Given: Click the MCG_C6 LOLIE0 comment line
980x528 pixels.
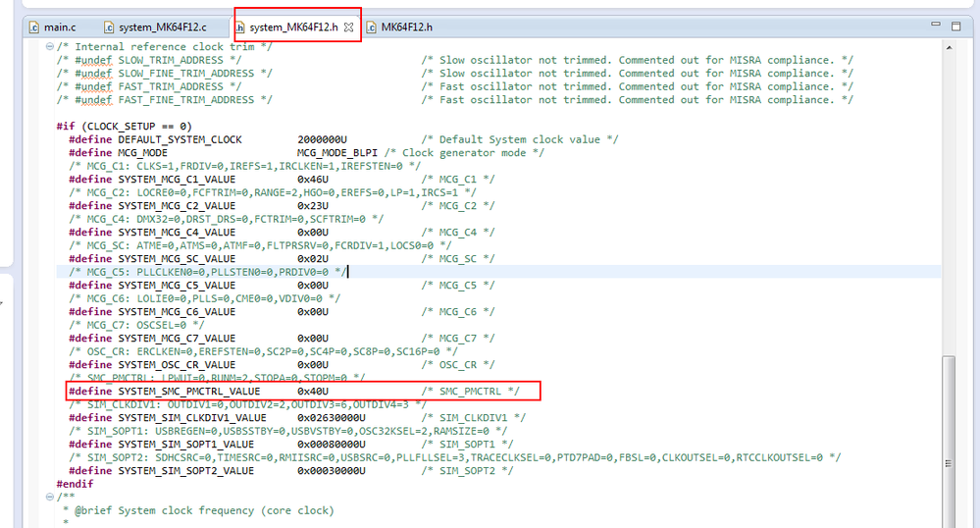Looking at the screenshot, I should pyautogui.click(x=204, y=298).
